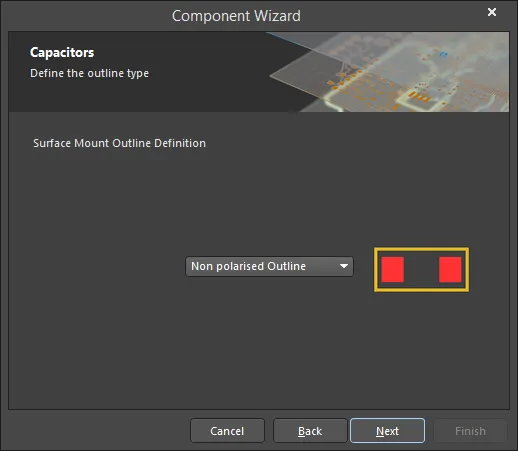
Task: Open the Non polarised Outline combo box
Action: tap(269, 266)
